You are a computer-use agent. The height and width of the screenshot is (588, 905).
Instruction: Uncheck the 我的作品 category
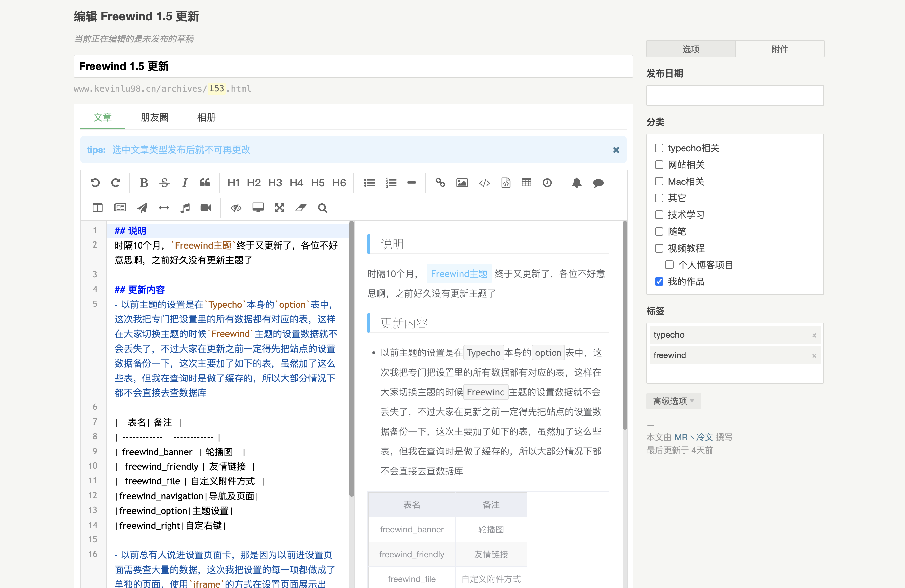pyautogui.click(x=659, y=282)
